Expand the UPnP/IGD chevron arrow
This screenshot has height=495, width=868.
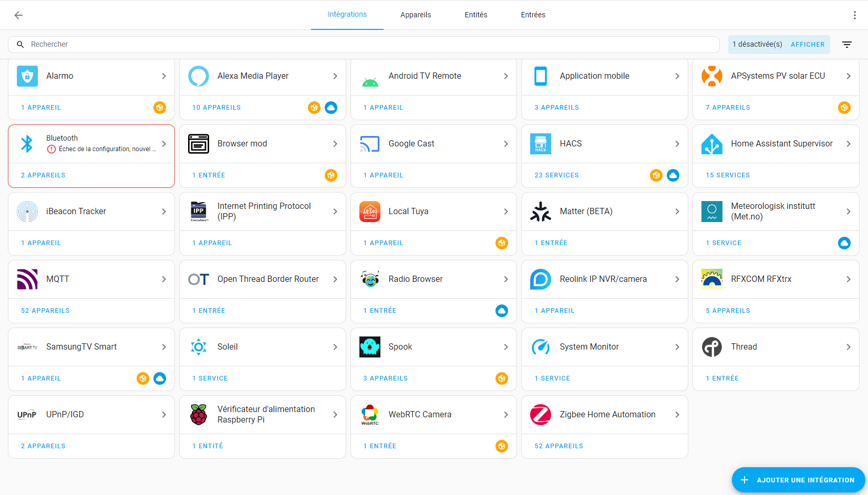pyautogui.click(x=164, y=415)
